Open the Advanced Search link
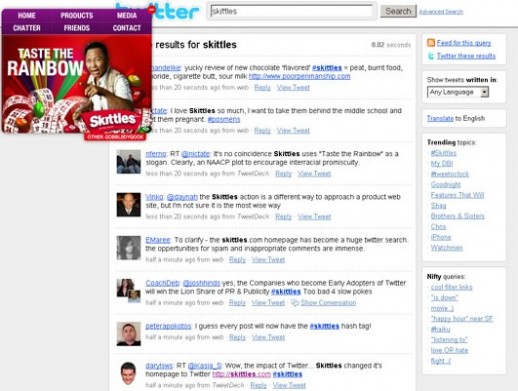 pyautogui.click(x=441, y=12)
